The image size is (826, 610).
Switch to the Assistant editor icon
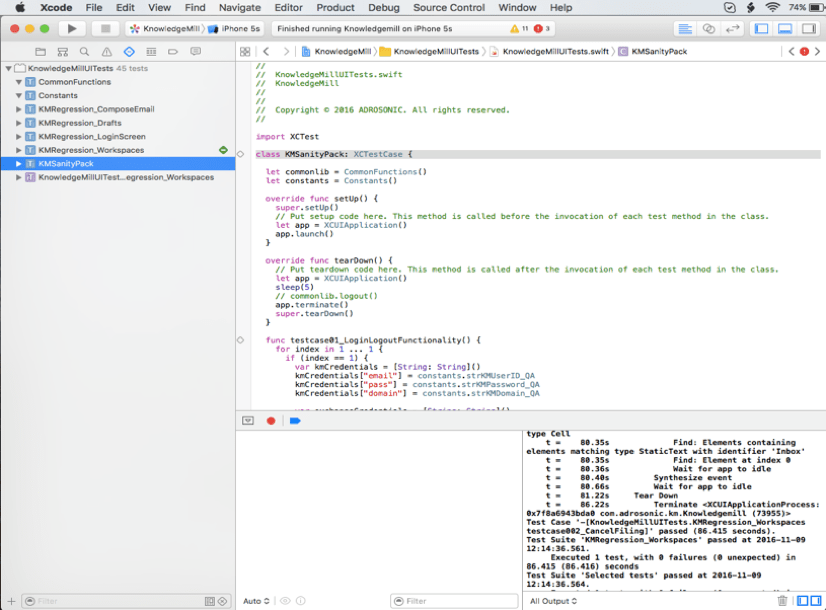(x=709, y=29)
